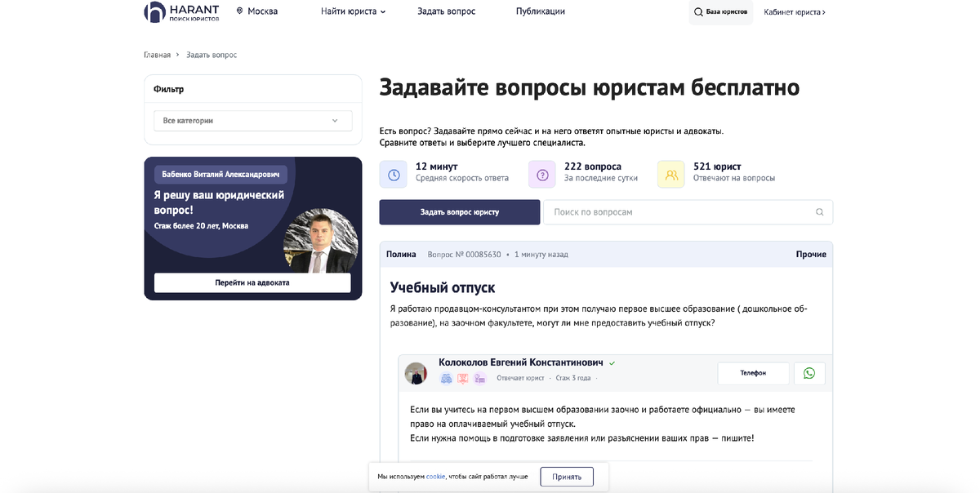Switch to Задать вопрос navigation item
This screenshot has height=493, width=980.
pos(446,11)
